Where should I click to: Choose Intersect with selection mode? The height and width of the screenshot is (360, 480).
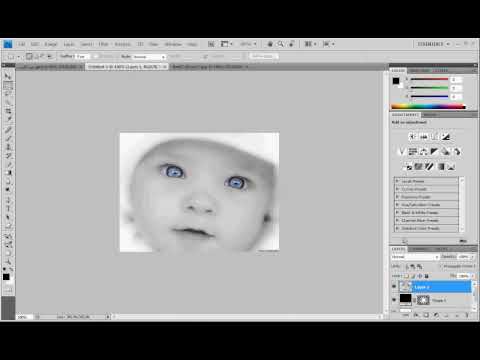50,56
